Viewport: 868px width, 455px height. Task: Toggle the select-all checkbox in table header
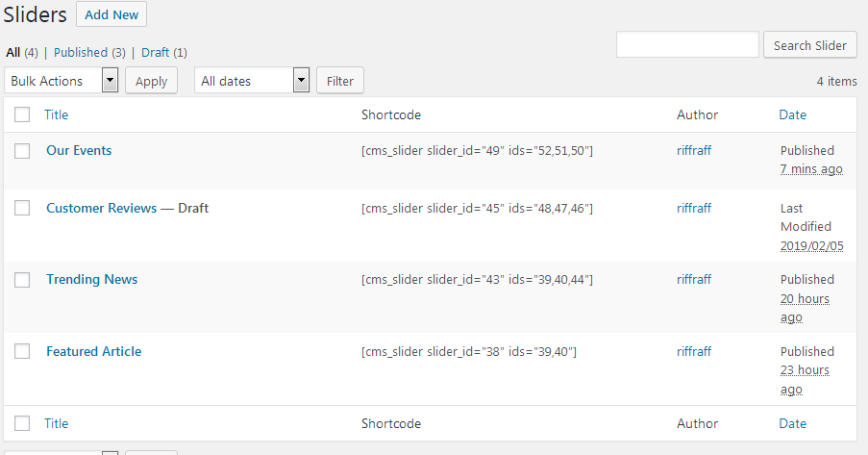[x=23, y=115]
